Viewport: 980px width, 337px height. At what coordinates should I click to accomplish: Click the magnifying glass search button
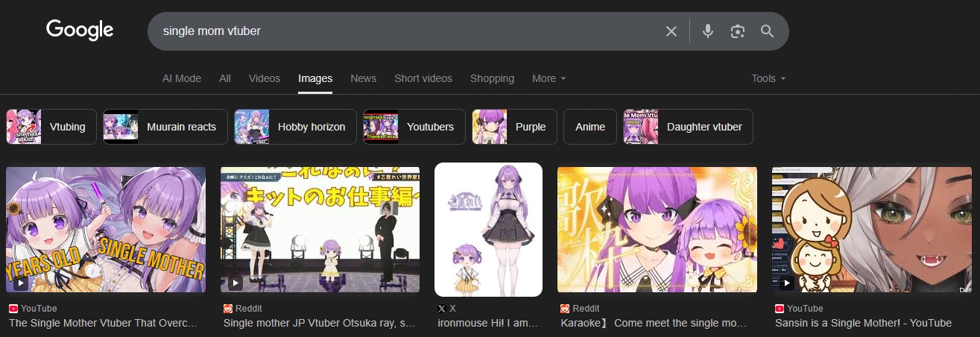tap(767, 31)
